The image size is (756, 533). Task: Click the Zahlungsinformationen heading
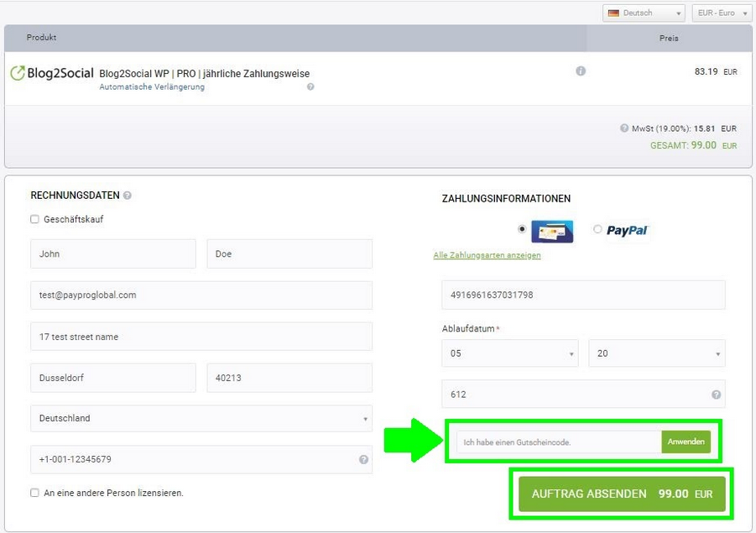click(x=506, y=198)
